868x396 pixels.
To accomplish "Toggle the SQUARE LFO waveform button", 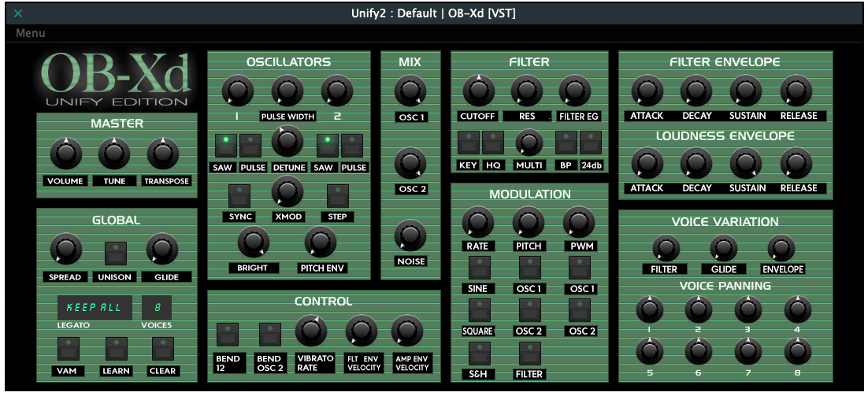I will pos(480,310).
